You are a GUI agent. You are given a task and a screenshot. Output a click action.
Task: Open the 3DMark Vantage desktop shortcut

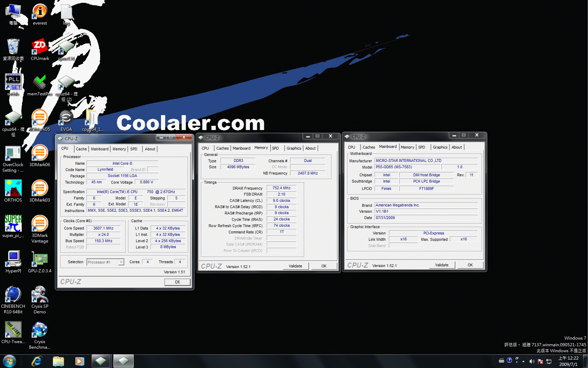pos(40,229)
